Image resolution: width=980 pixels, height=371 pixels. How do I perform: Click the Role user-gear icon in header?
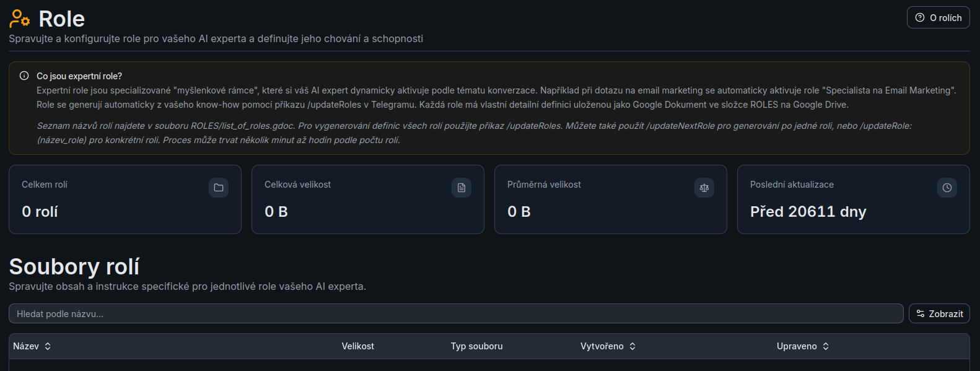[20, 19]
